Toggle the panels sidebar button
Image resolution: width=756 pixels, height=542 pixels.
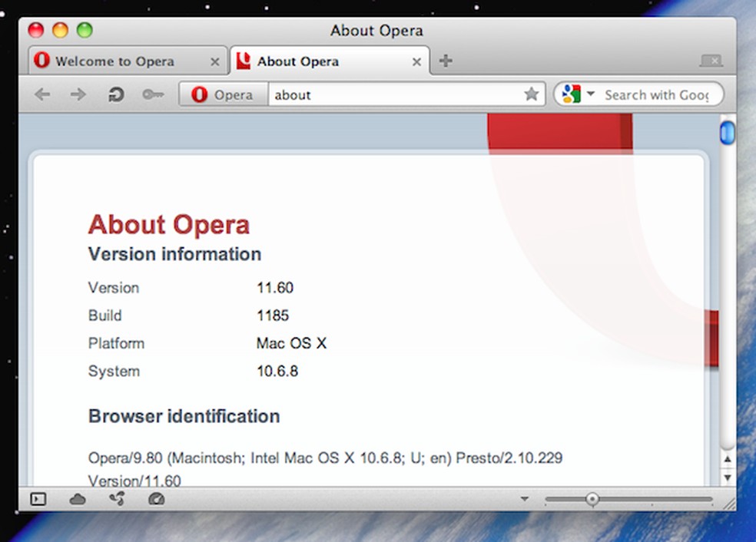[x=38, y=499]
